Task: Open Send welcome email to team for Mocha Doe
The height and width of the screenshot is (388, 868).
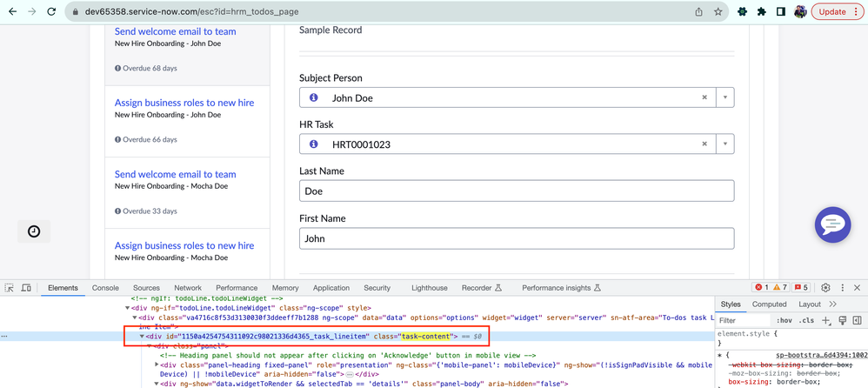Action: coord(175,174)
